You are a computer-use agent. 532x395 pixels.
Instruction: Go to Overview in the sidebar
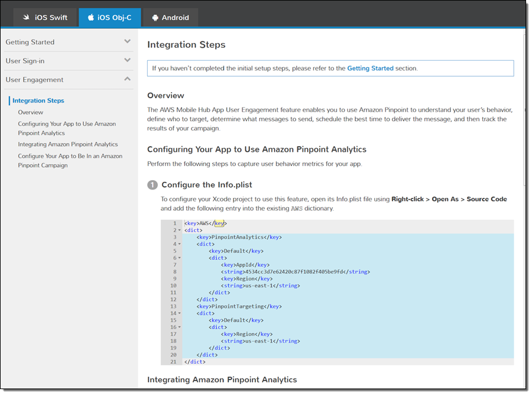pos(30,112)
